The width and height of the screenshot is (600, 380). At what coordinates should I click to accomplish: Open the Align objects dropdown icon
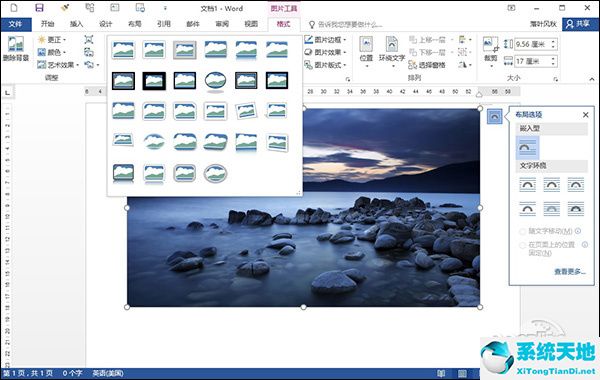[x=465, y=39]
